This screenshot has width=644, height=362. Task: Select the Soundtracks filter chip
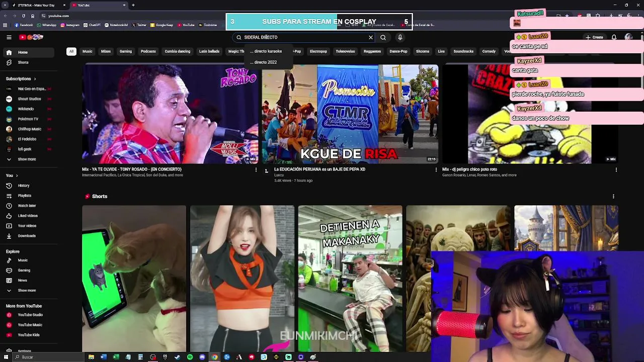coord(463,51)
